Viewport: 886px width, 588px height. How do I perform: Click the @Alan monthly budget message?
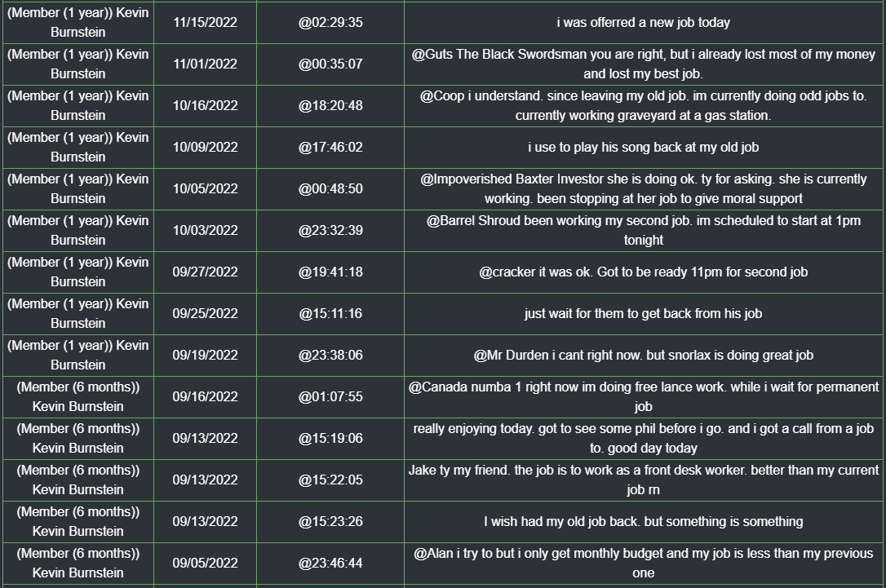coord(643,564)
